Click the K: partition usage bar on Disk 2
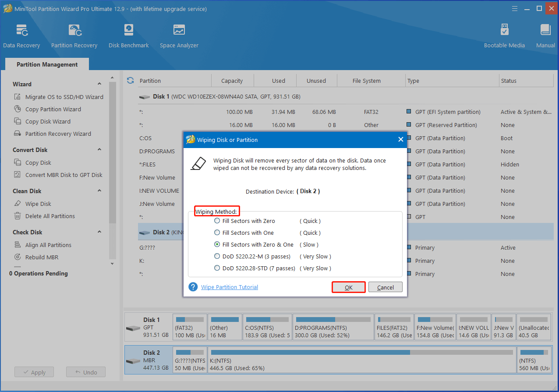This screenshot has height=392, width=559. click(361, 352)
